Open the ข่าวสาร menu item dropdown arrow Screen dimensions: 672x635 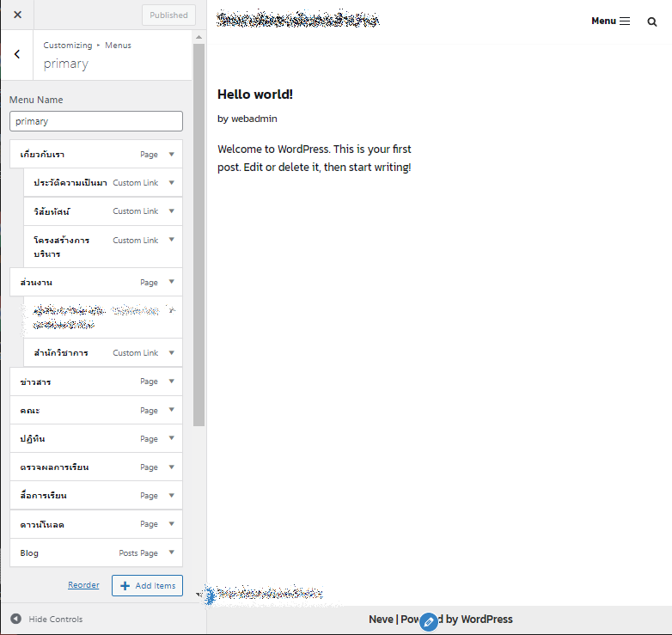tap(171, 382)
